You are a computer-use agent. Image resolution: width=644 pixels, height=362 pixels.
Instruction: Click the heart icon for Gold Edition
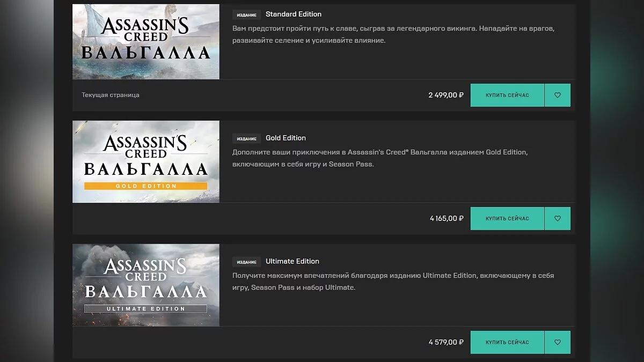[557, 219]
